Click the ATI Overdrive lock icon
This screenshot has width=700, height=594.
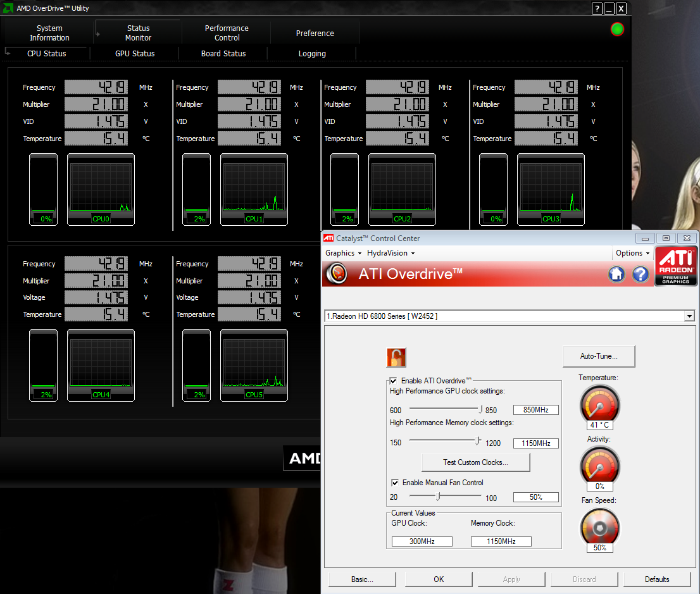[x=396, y=357]
